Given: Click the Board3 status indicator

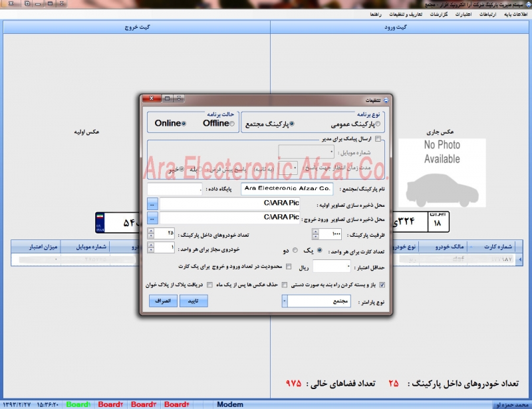Looking at the screenshot, I should pyautogui.click(x=144, y=404).
